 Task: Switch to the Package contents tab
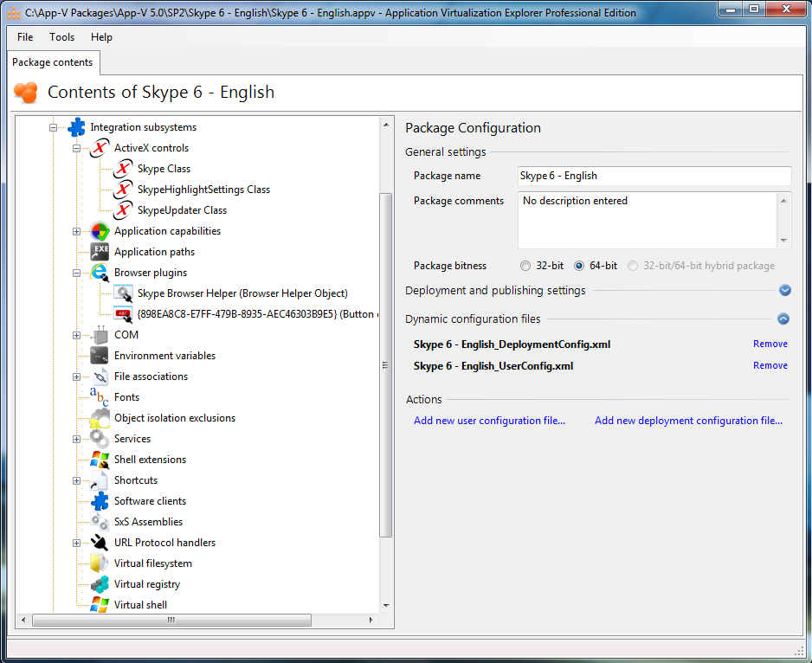53,62
